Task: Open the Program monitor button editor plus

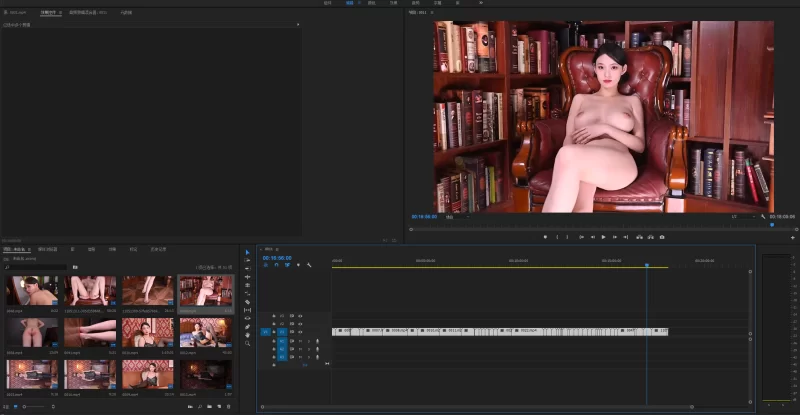Action: [792, 237]
